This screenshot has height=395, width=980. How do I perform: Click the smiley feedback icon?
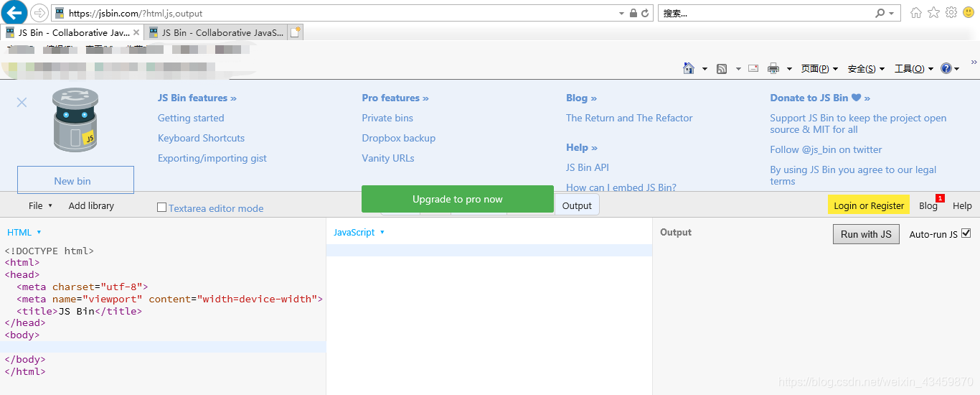(x=969, y=12)
